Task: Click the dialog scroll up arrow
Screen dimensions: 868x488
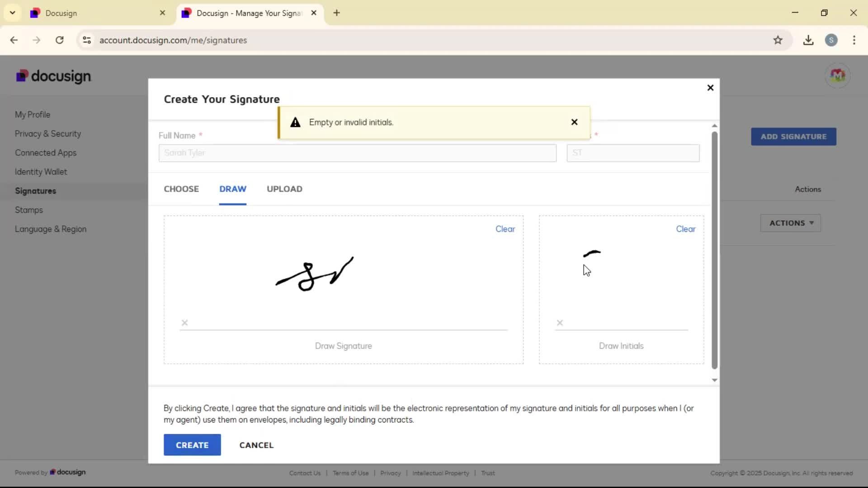Action: coord(714,126)
